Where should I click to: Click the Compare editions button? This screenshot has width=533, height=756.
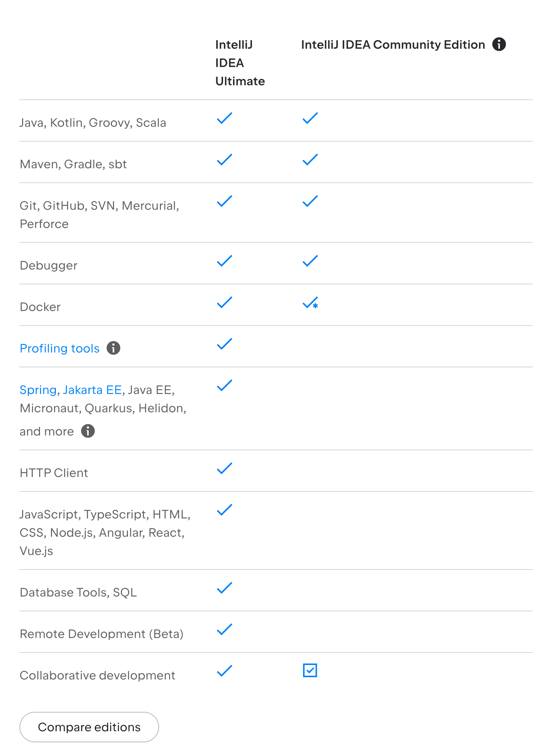coord(89,727)
